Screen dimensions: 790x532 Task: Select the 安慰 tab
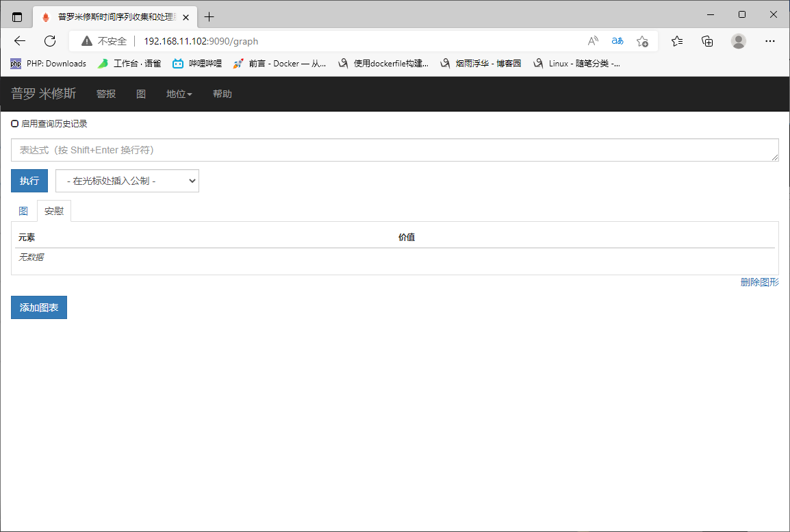coord(54,211)
